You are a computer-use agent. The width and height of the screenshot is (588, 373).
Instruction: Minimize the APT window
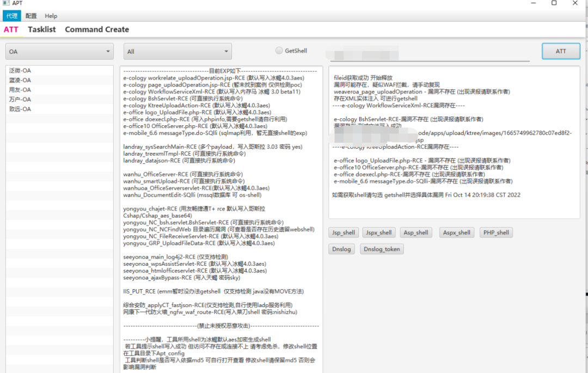533,3
